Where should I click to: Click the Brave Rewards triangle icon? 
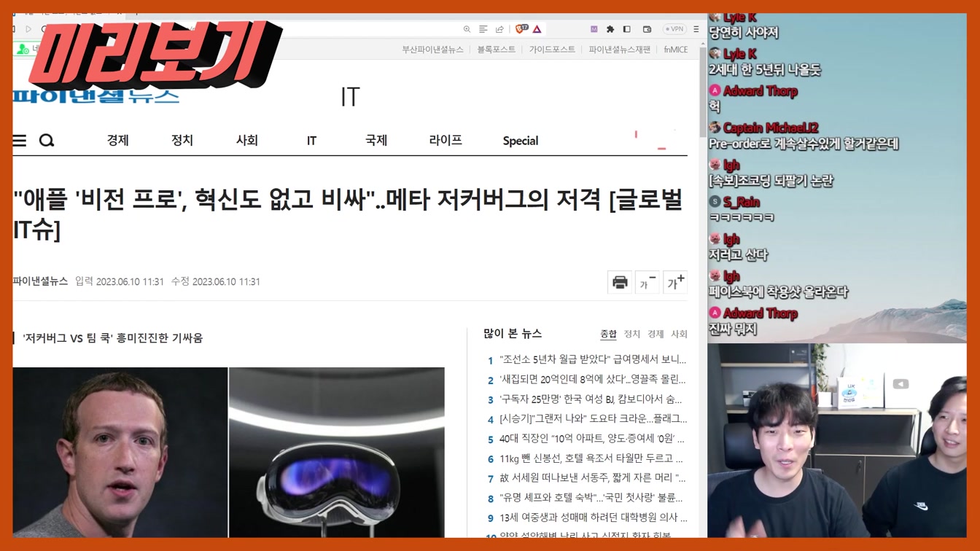click(537, 29)
